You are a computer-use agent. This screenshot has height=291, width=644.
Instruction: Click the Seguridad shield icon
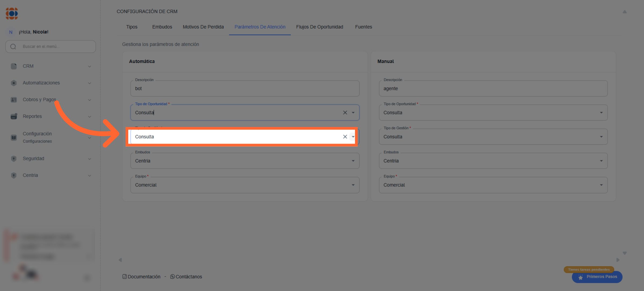[14, 159]
